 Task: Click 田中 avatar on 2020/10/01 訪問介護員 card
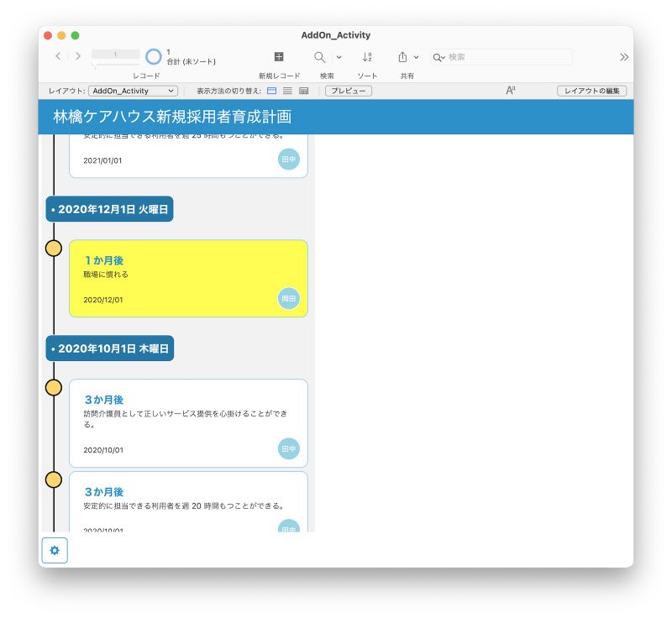(x=289, y=448)
